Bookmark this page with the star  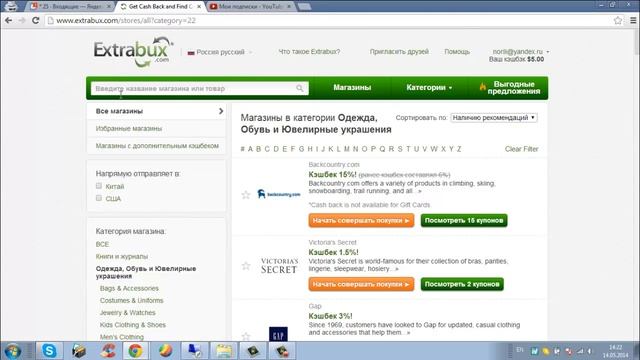(x=618, y=20)
